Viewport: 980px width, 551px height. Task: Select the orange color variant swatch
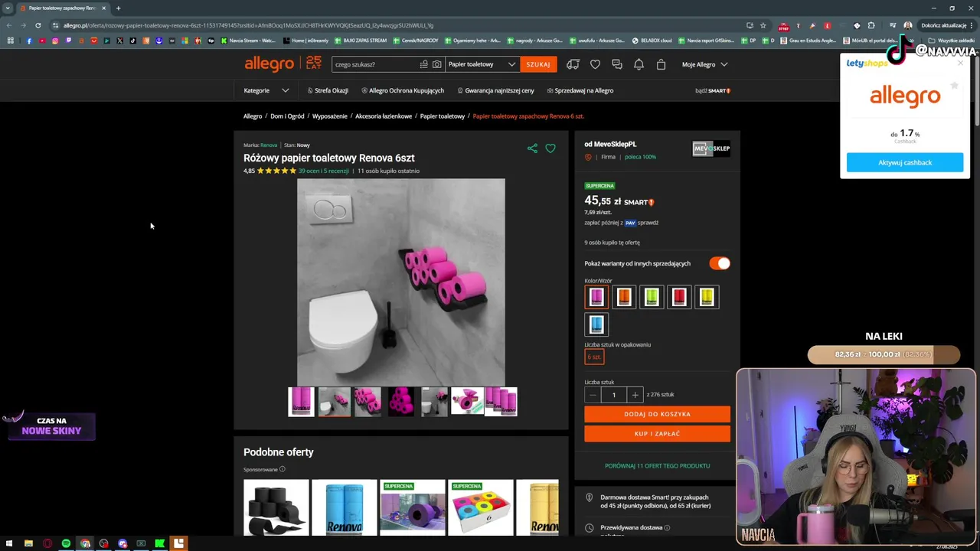click(624, 297)
